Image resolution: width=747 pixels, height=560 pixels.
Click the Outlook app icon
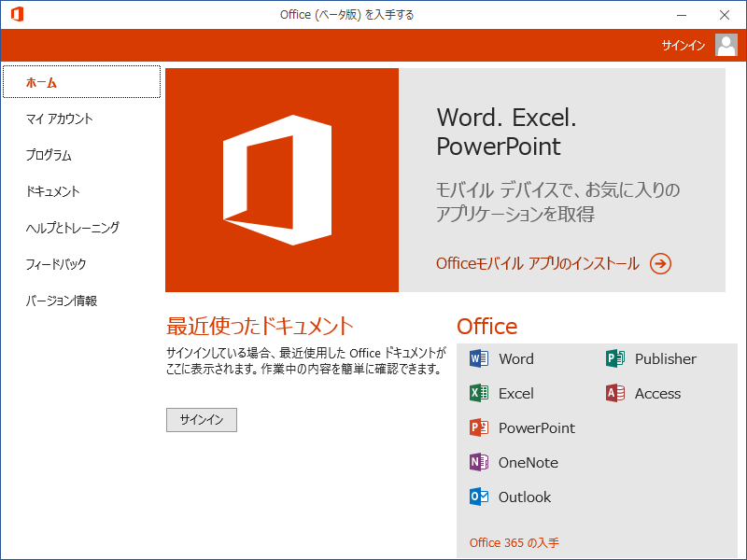479,497
